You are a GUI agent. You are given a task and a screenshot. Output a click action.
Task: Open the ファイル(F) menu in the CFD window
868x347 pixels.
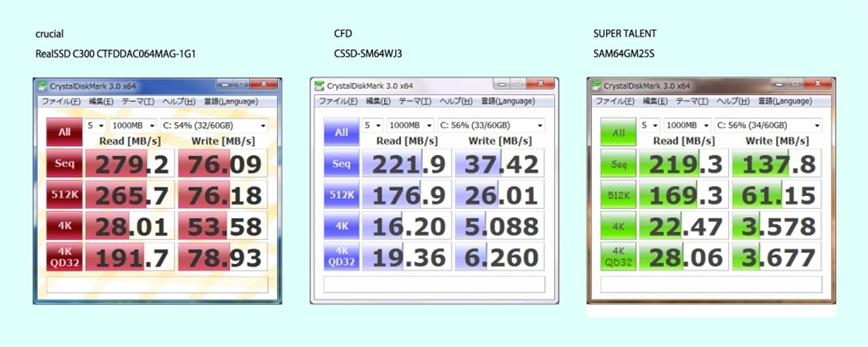338,102
